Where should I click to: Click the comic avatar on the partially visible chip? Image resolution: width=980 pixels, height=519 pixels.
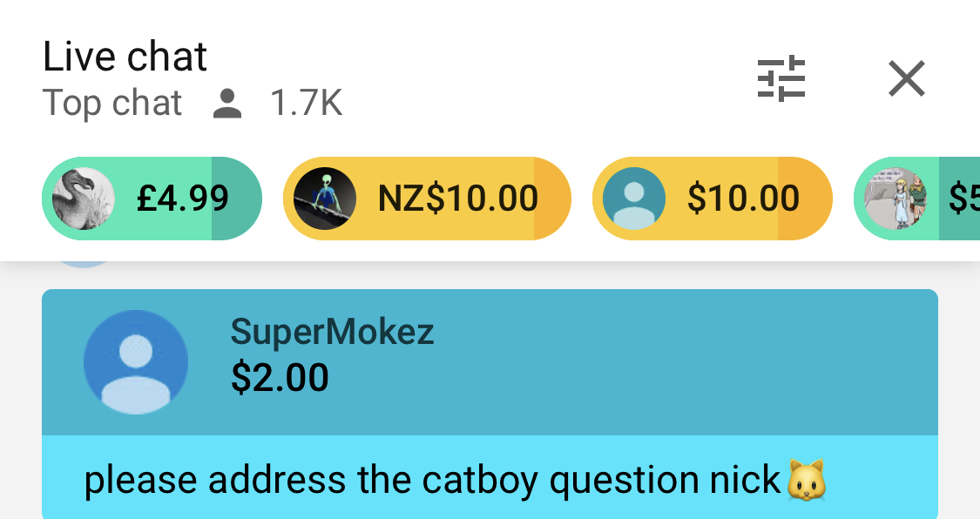coord(895,199)
